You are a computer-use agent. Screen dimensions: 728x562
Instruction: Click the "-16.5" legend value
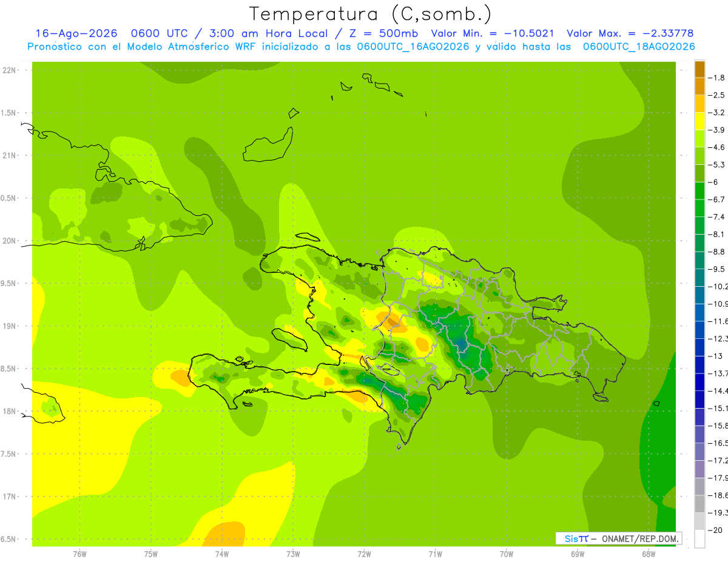pyautogui.click(x=718, y=443)
